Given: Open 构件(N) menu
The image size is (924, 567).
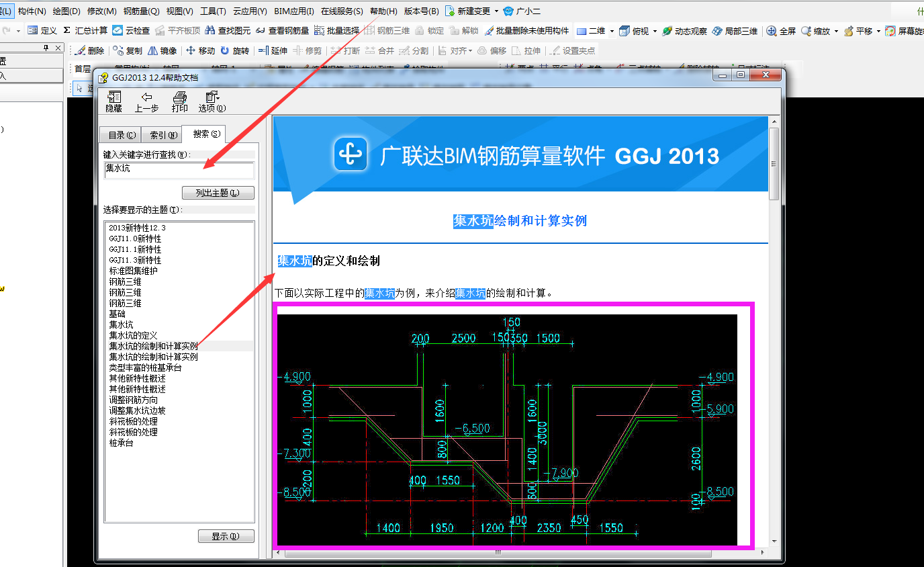Looking at the screenshot, I should click(32, 11).
